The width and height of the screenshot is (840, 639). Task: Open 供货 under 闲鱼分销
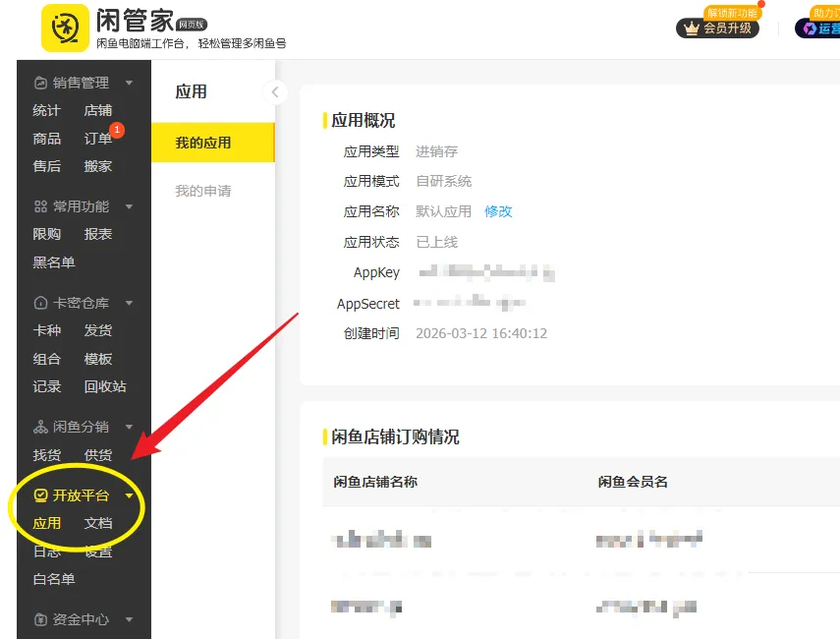98,455
